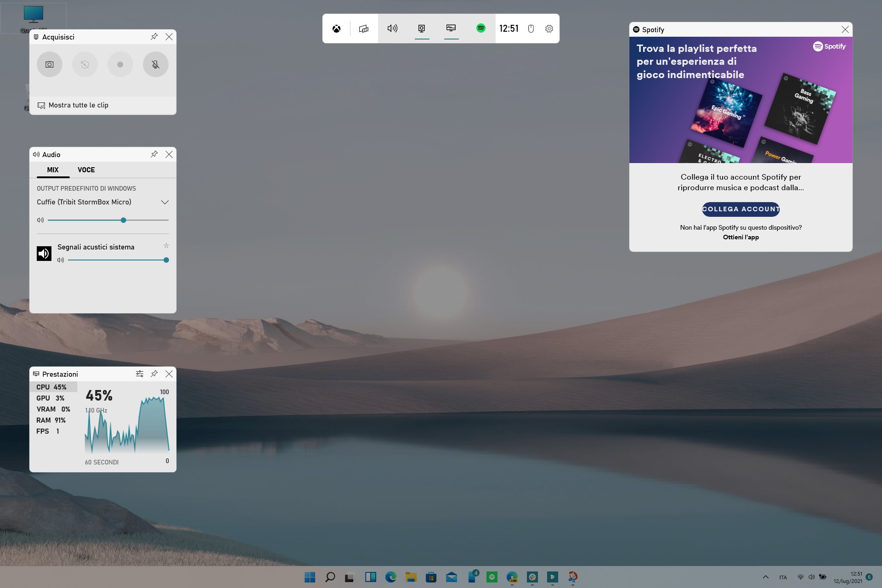
Task: Adjust Segnali acustici sistema volume slider
Action: coord(119,260)
